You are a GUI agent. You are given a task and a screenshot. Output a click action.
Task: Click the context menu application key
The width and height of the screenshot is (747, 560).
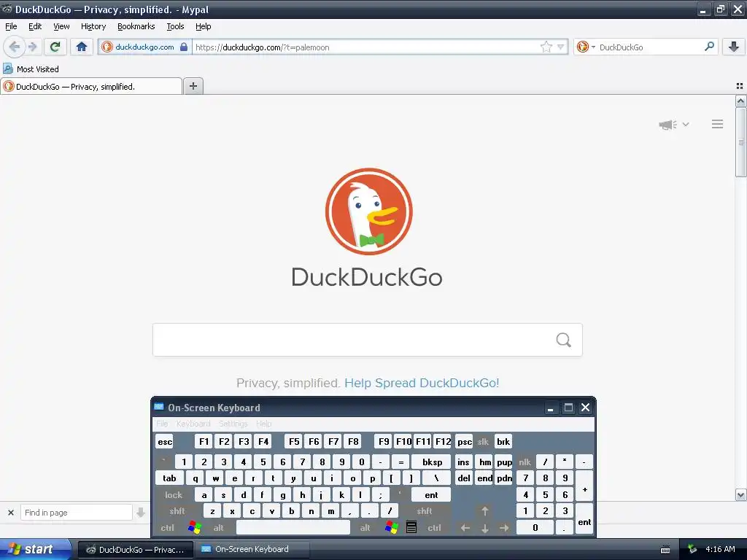pyautogui.click(x=411, y=528)
